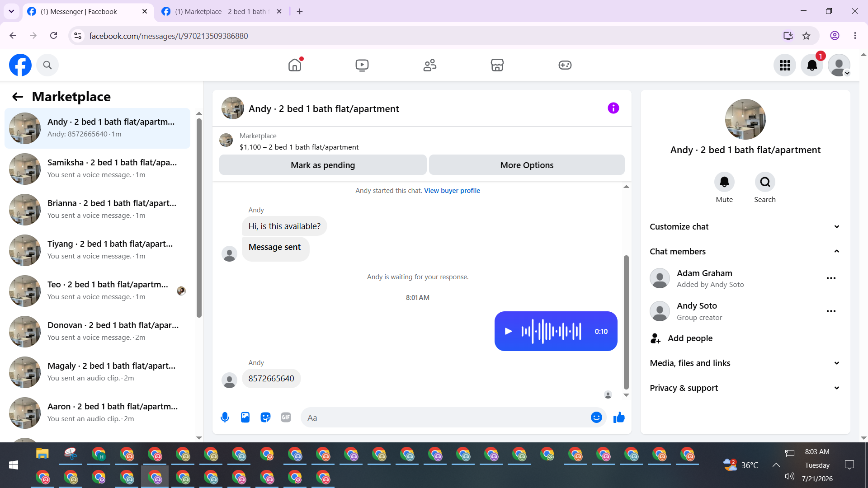Open options menu for Andy Soto
The height and width of the screenshot is (488, 868).
coord(831,311)
